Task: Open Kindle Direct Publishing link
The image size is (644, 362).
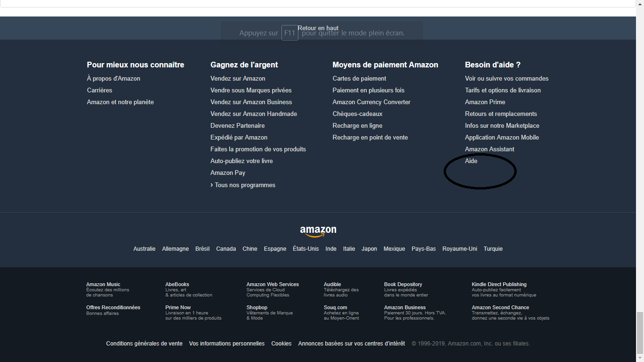Action: [x=499, y=285]
